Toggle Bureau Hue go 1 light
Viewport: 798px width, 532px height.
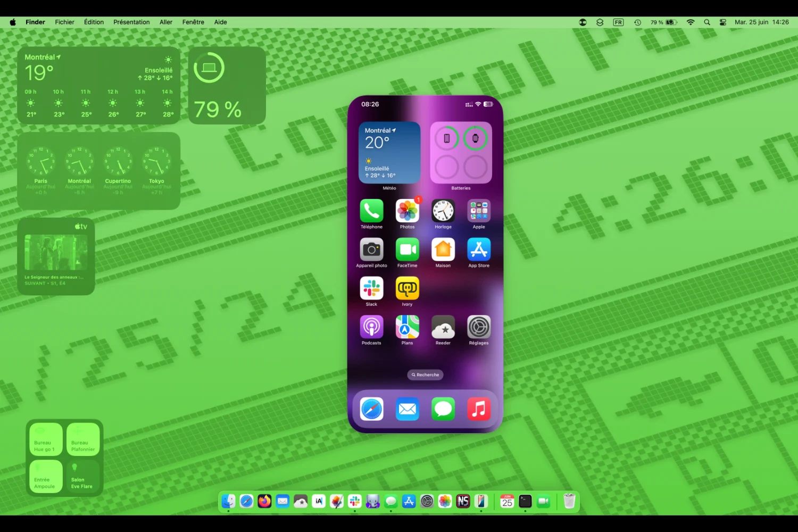[46, 439]
